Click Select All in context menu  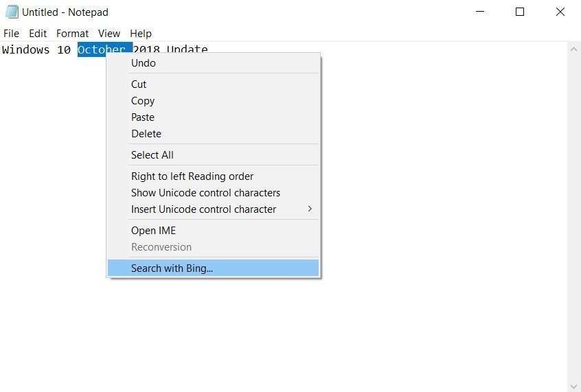click(152, 155)
